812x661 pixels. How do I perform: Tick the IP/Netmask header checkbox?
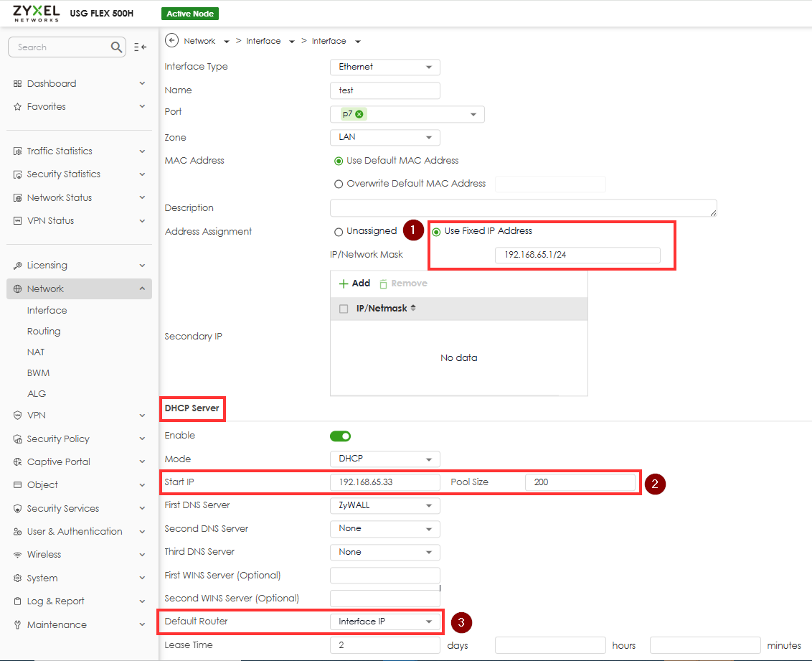(x=344, y=309)
